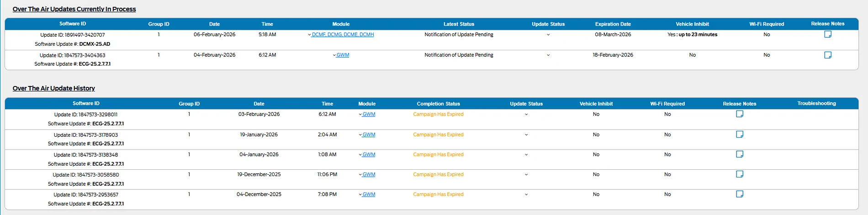
Task: Click Over The Air Update History heading
Action: (x=54, y=88)
